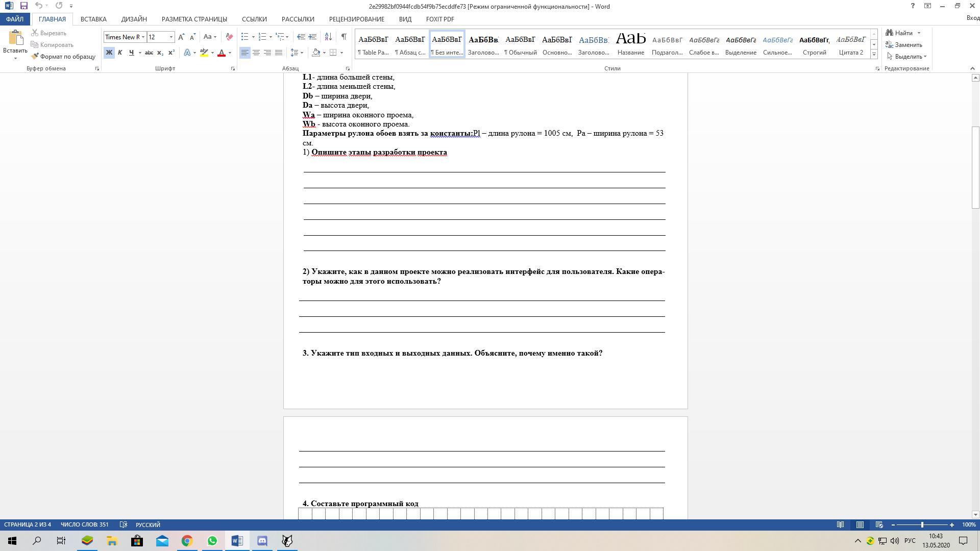The height and width of the screenshot is (551, 980).
Task: Toggle italic (К) formatting
Action: click(120, 53)
